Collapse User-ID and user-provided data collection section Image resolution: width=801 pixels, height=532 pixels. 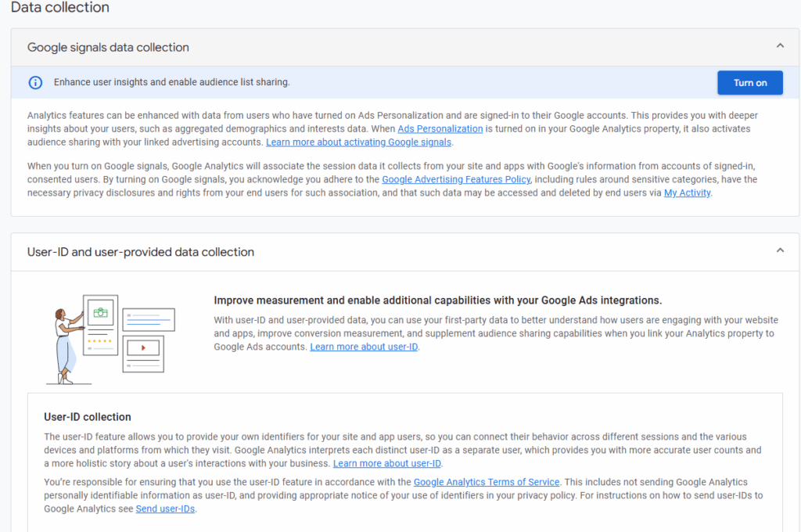(780, 250)
